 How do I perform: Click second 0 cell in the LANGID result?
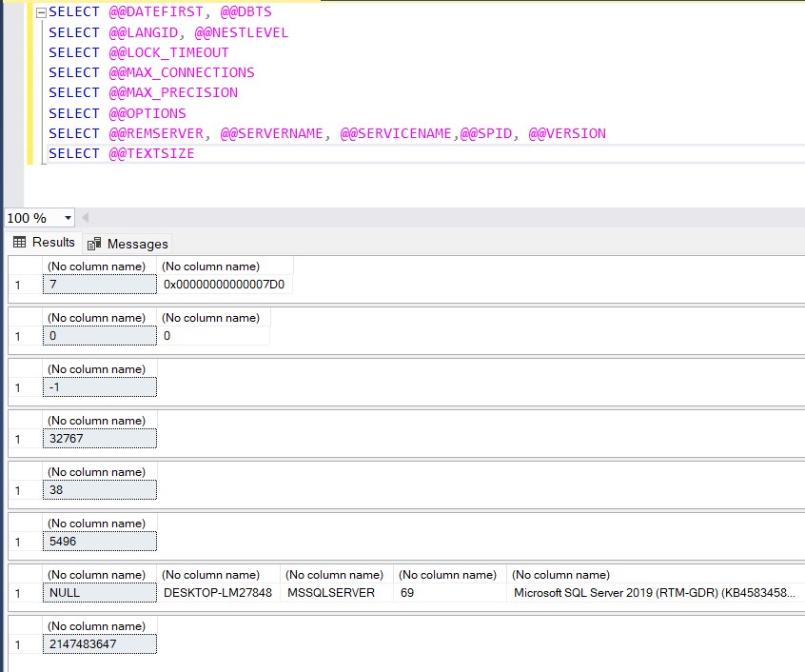point(213,336)
